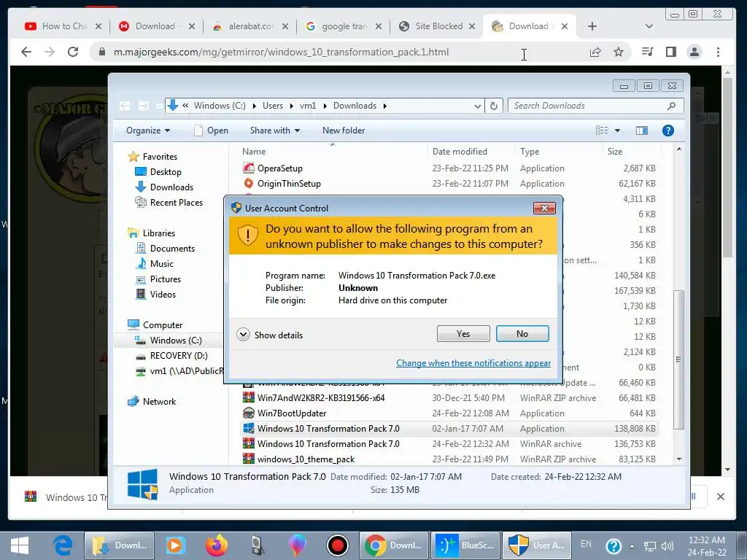Viewport: 747px width, 560px height.
Task: Open change view dropdown arrow
Action: (617, 131)
